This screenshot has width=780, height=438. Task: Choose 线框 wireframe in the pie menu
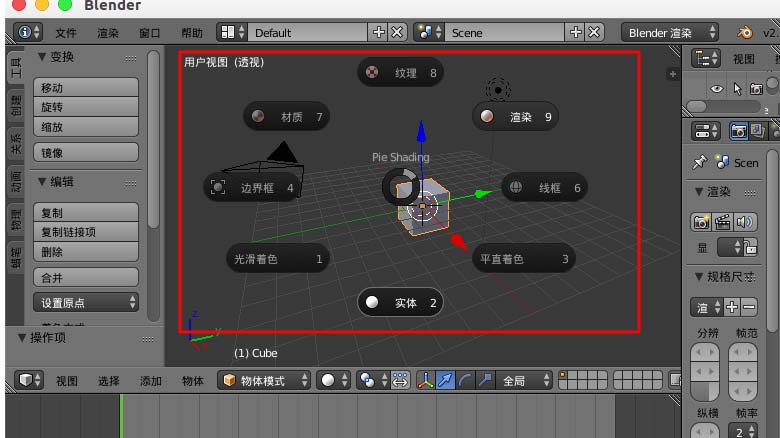tap(544, 188)
